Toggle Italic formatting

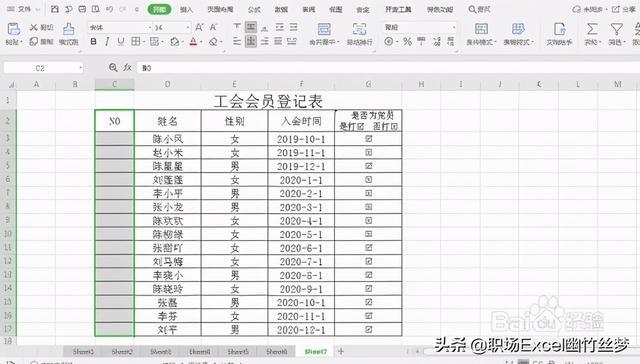(x=107, y=41)
